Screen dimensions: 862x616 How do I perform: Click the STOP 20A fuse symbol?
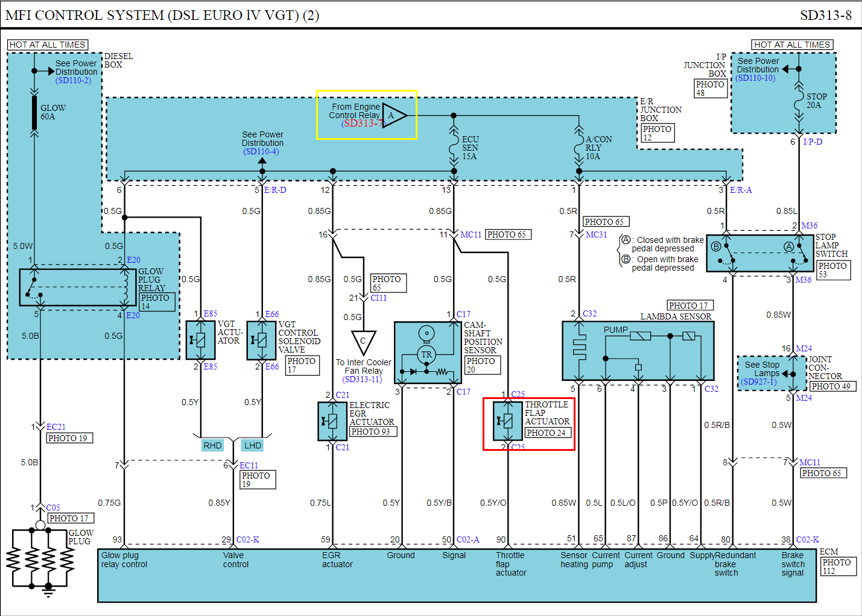pos(799,102)
